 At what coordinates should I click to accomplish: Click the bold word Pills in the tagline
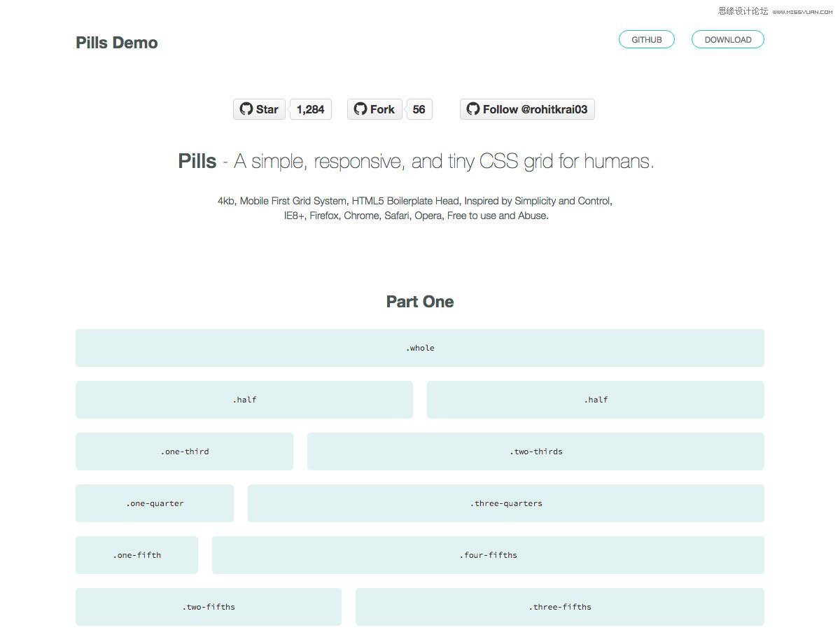(x=197, y=162)
